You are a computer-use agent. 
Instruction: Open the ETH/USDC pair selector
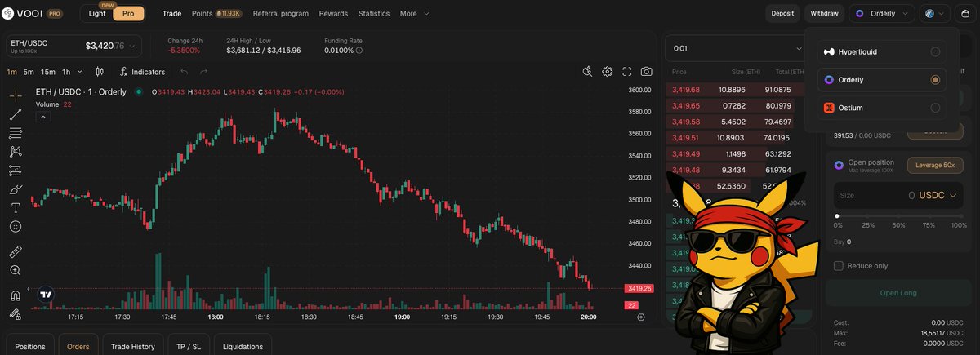[73, 46]
